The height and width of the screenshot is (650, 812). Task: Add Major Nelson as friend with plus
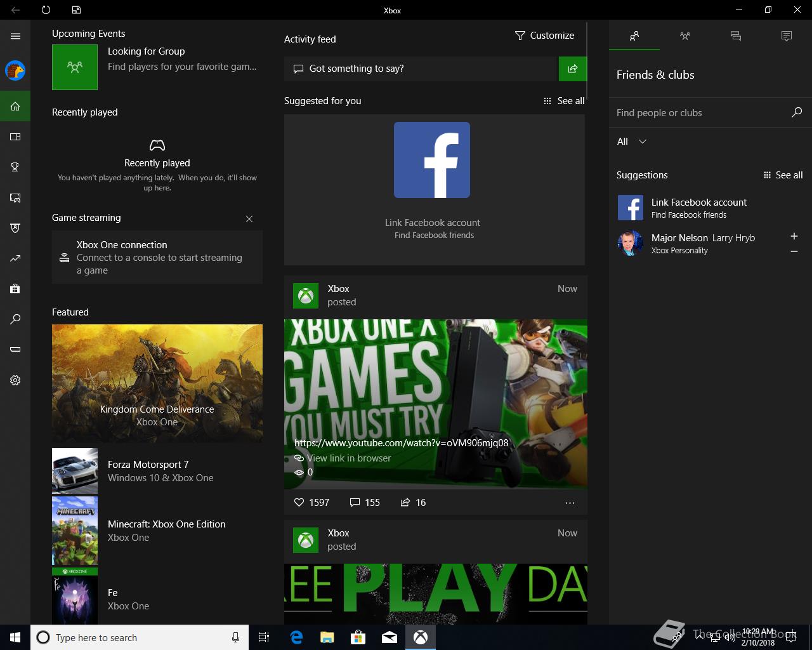794,236
